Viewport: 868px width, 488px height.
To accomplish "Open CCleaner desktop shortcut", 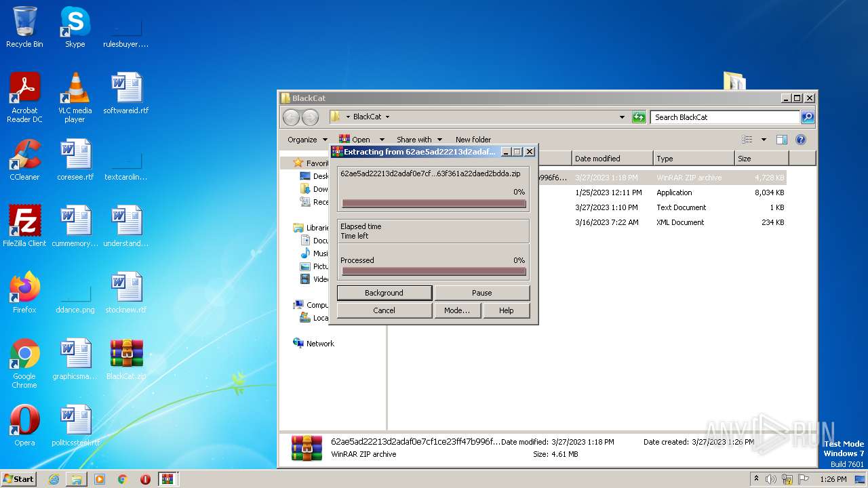I will point(24,160).
